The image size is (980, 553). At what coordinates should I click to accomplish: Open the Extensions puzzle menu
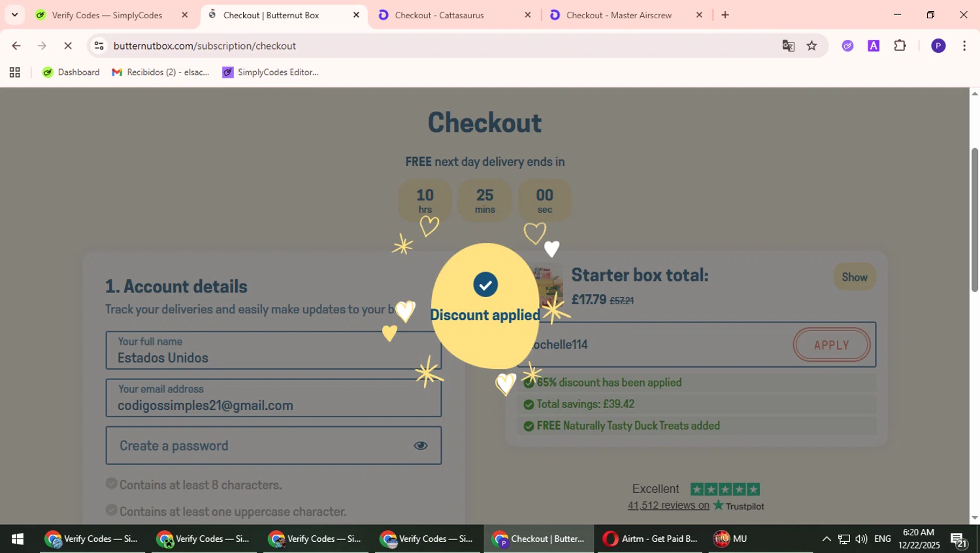pos(900,46)
